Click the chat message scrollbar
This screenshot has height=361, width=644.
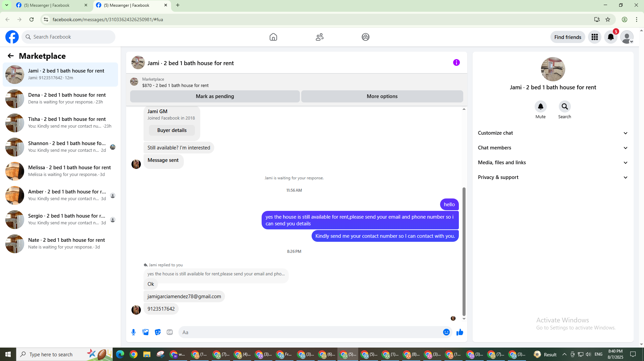tap(464, 252)
